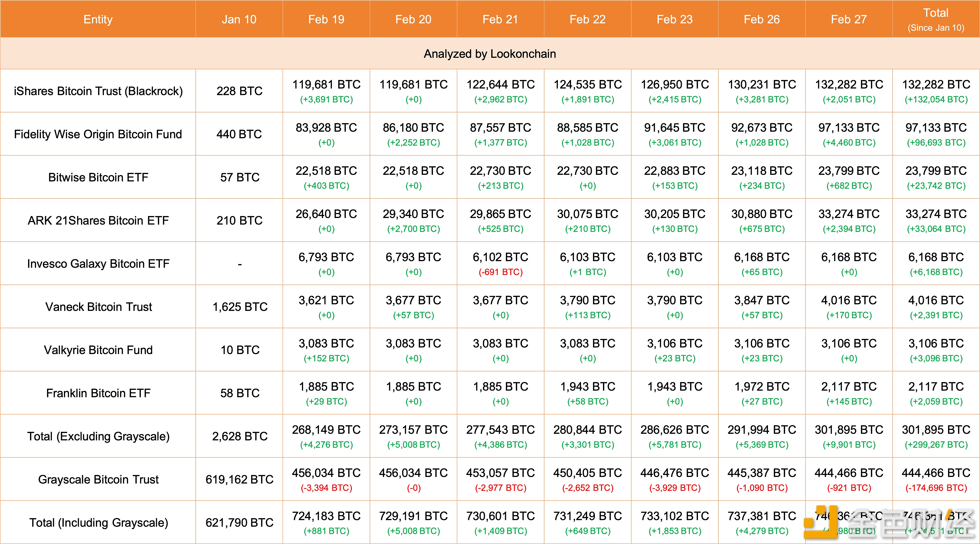Click Grayscale Bitcoin Trust row label
Screen dimensions: 980x544
[x=98, y=479]
